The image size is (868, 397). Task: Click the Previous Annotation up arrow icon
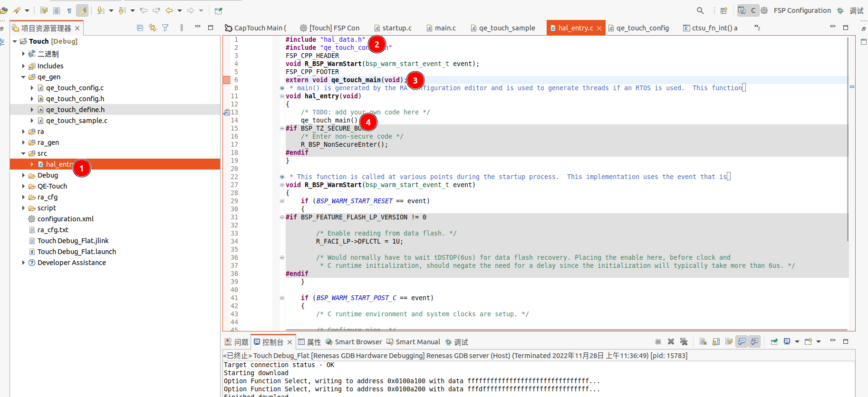coord(122,10)
